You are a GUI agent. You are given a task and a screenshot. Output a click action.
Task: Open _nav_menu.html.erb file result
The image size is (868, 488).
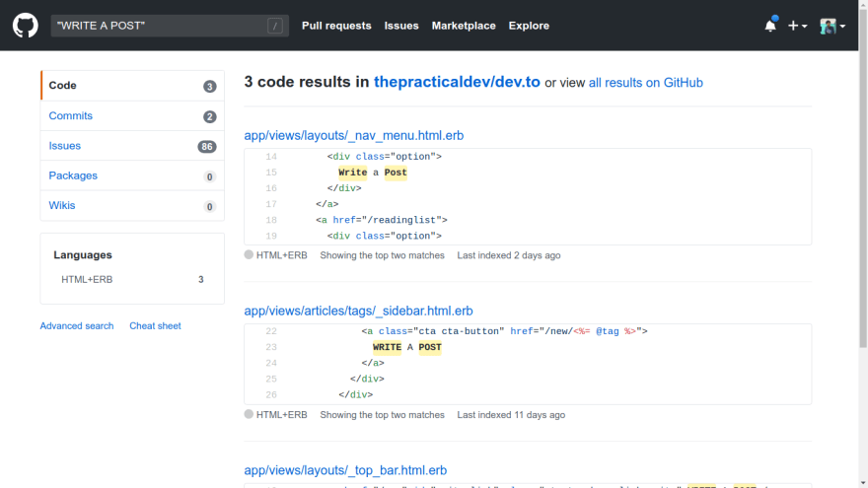click(x=354, y=136)
